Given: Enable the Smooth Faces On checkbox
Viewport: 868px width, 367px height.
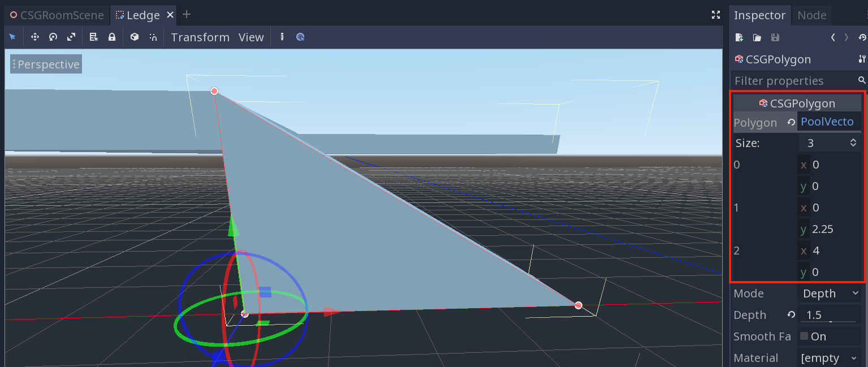Looking at the screenshot, I should click(x=804, y=336).
